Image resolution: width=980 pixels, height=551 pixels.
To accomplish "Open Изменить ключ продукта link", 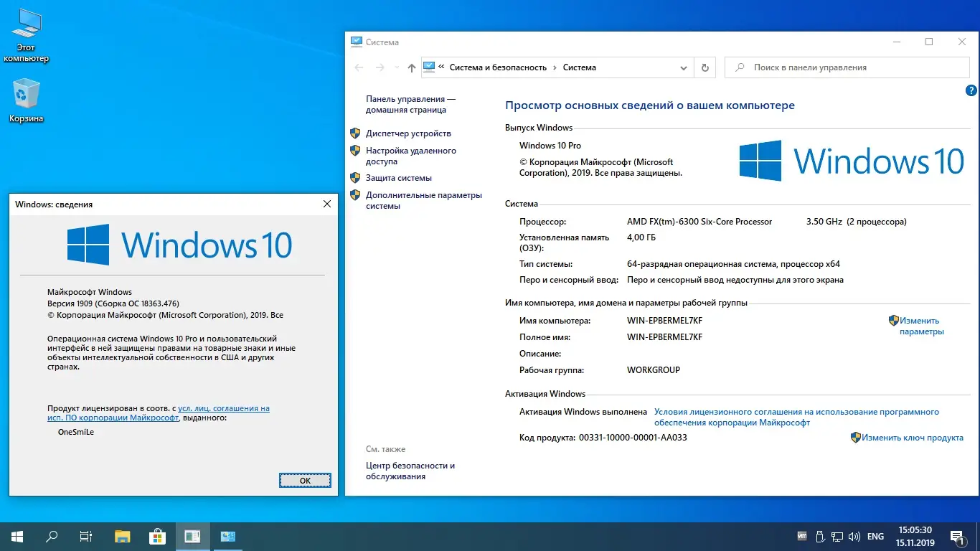I will (913, 438).
